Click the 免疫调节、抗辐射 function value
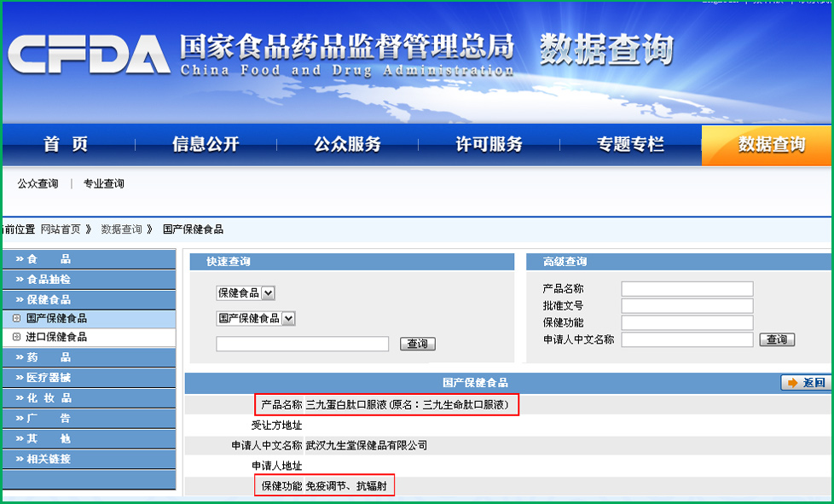 346,486
